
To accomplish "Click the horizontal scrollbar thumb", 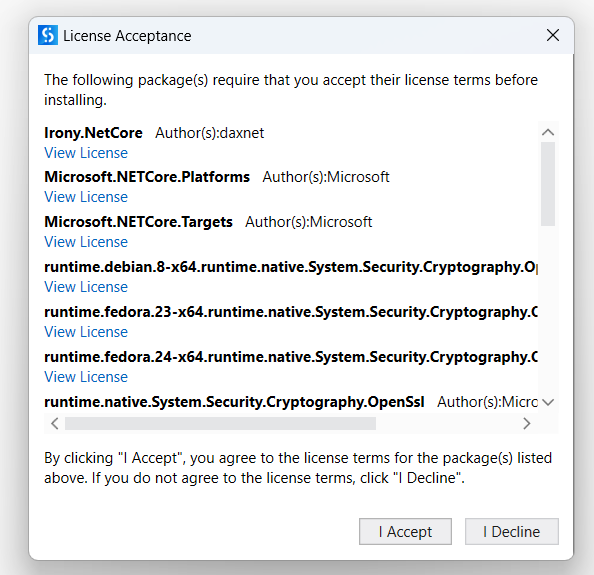I will point(220,423).
